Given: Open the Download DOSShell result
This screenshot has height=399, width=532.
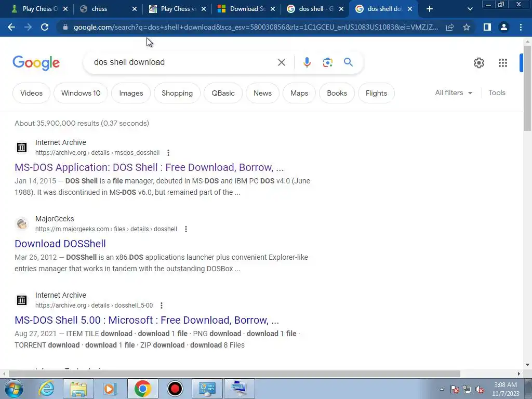Looking at the screenshot, I should [60, 244].
